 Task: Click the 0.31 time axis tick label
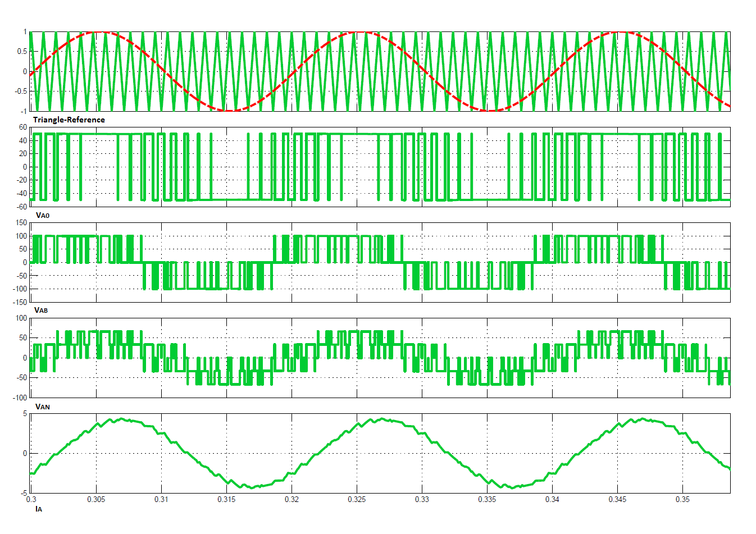coord(161,499)
